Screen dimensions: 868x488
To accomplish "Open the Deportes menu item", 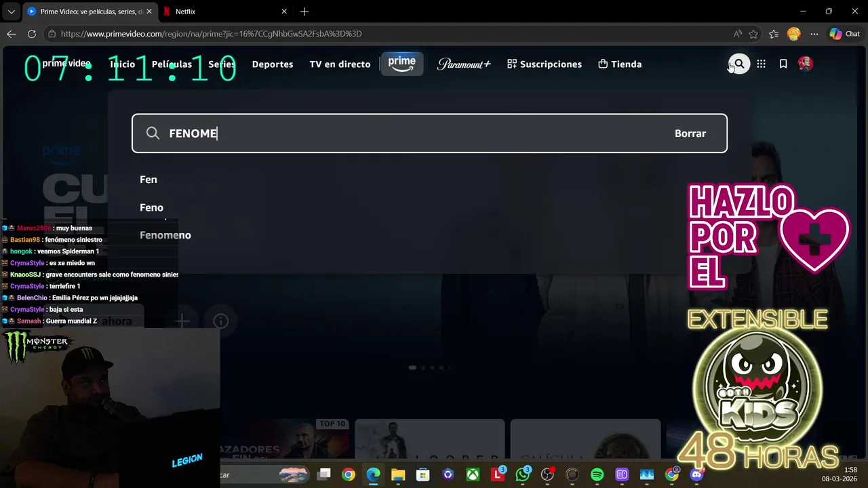I will coord(273,64).
